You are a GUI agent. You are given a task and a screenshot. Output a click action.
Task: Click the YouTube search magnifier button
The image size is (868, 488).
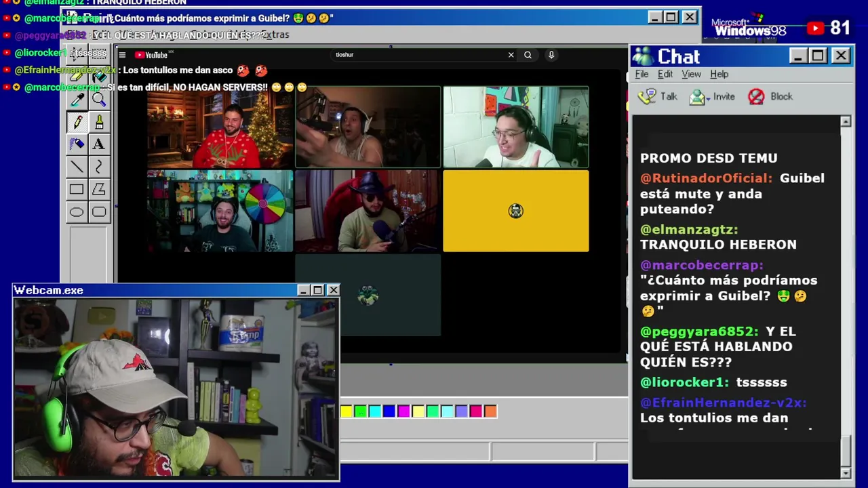pyautogui.click(x=528, y=55)
